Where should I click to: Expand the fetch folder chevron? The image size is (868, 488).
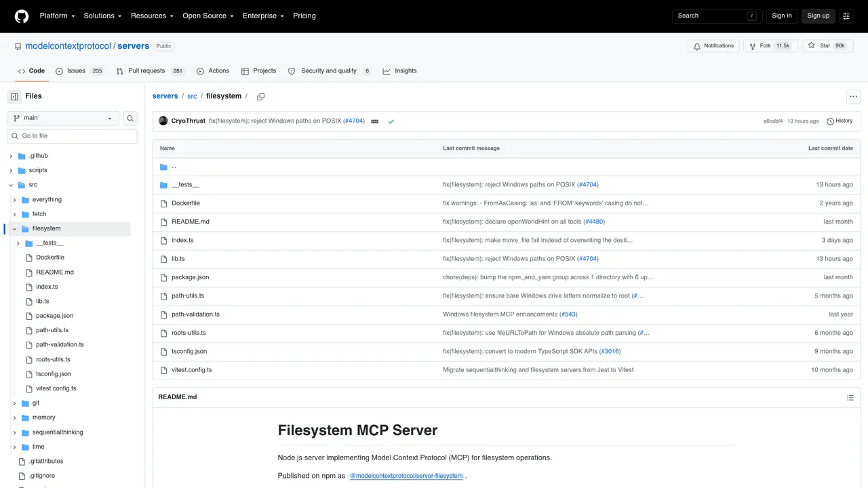tap(15, 214)
